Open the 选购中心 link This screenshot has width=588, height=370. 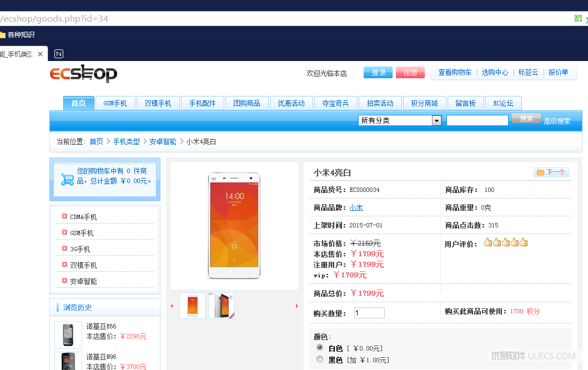[x=495, y=72]
